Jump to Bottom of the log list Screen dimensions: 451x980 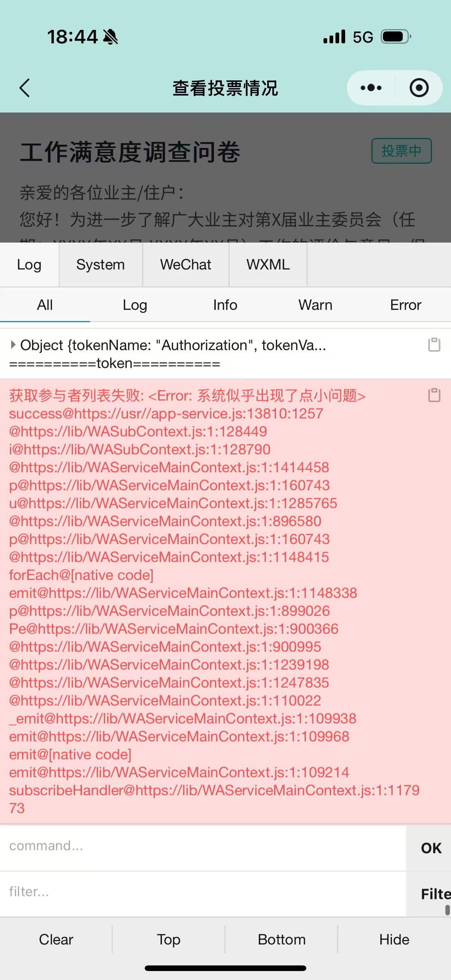pos(282,939)
